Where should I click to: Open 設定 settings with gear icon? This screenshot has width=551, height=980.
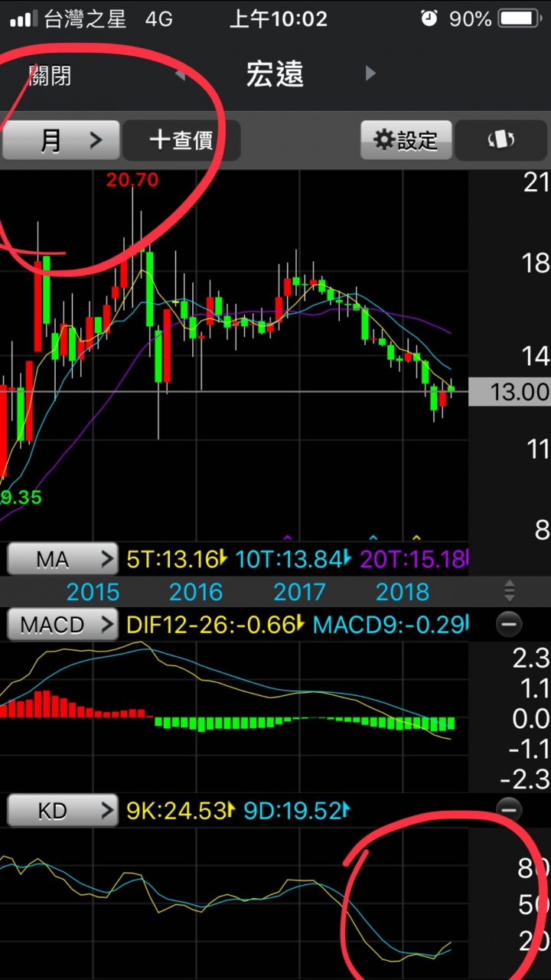tap(406, 140)
